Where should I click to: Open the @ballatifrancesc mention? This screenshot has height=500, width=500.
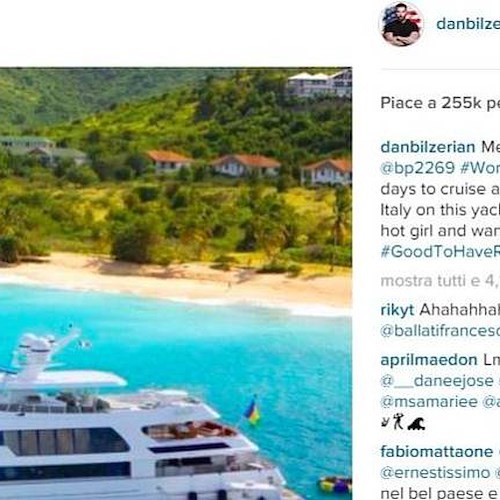[x=440, y=331]
